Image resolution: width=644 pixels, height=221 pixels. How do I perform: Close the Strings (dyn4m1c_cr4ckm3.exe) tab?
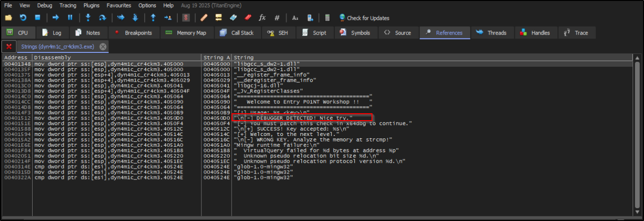click(x=103, y=46)
